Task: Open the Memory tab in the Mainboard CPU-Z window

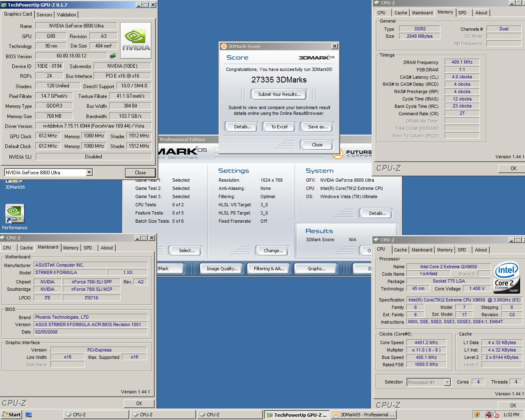Action: 71,248
